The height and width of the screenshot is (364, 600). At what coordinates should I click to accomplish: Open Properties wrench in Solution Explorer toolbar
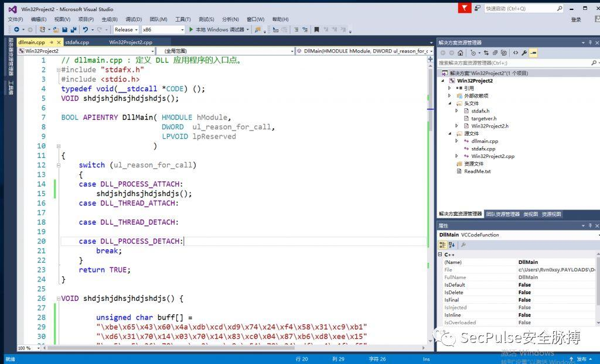[524, 53]
